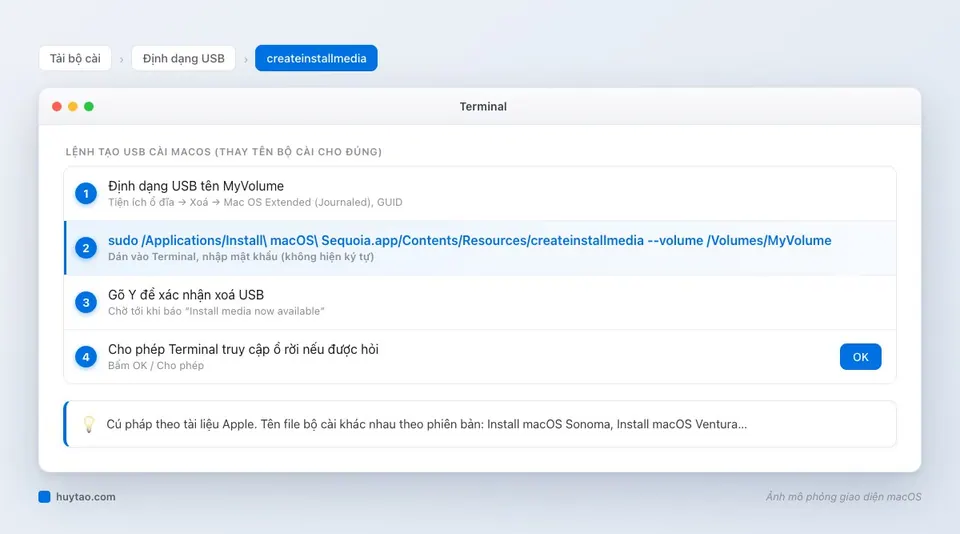Click 'Dán vào Terminal, nhập mật khẩu' hint

(x=241, y=257)
